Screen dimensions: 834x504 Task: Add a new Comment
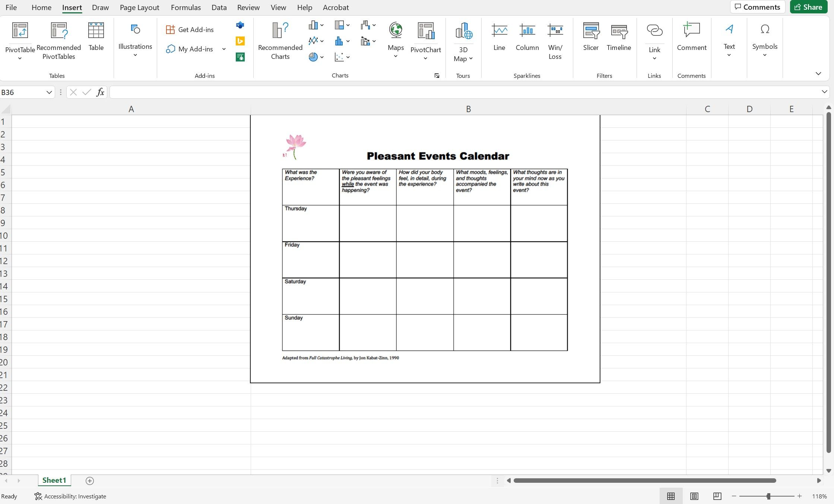pos(692,37)
